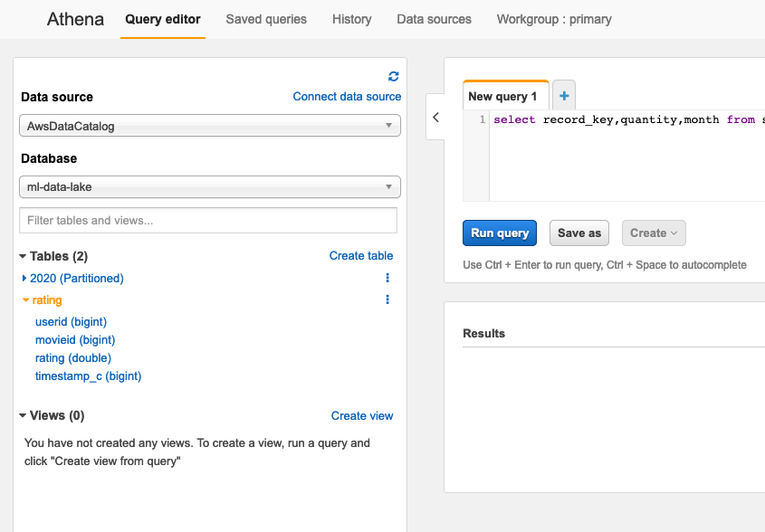Click the refresh icon in data panel

tap(393, 76)
